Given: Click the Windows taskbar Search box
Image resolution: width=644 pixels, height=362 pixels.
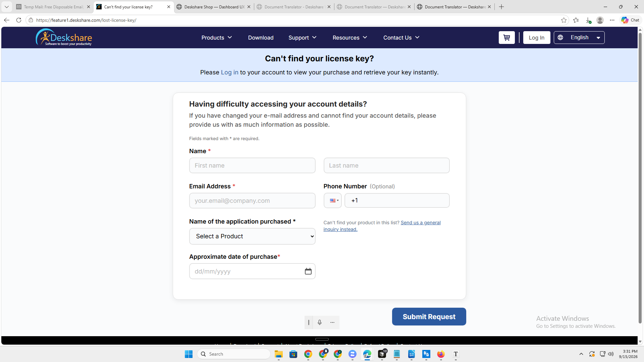Looking at the screenshot, I should click(234, 354).
